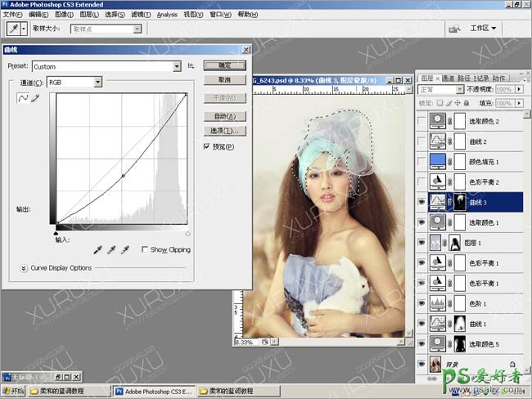532x399 pixels.
Task: Select the pencil draw-curve tool
Action: point(34,98)
